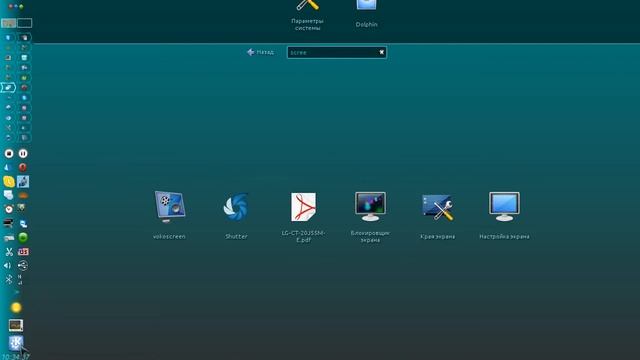Open Блокировщик экрана screen locker settings

coord(370,217)
